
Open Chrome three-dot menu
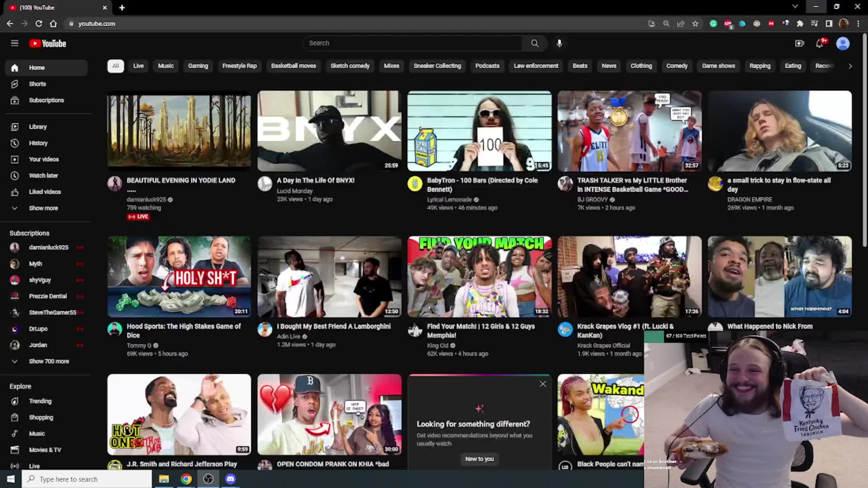click(x=858, y=23)
